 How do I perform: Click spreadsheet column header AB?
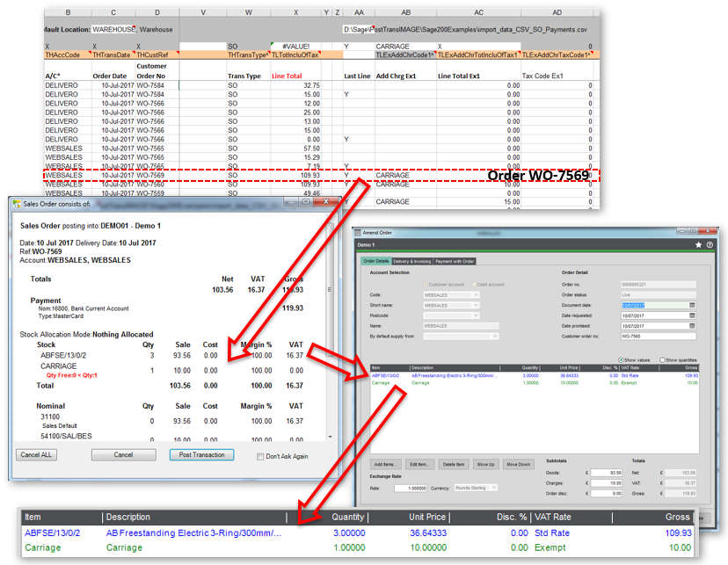click(x=405, y=12)
